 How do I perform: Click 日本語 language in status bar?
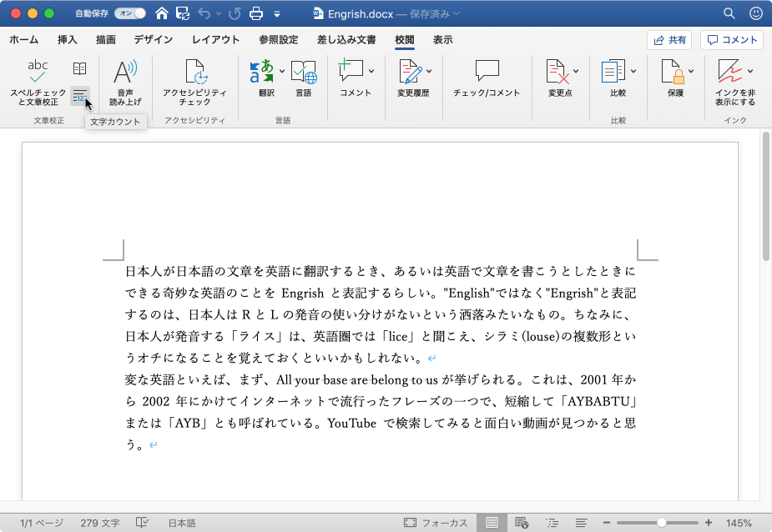click(182, 523)
